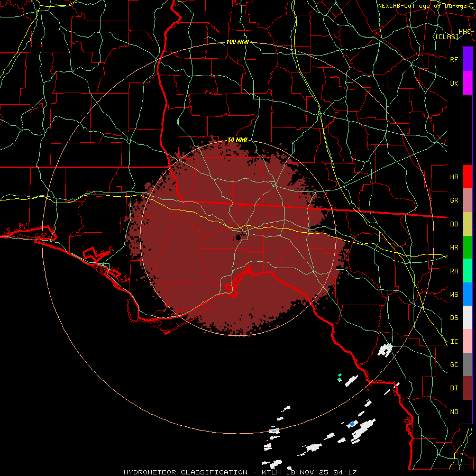Click the "NEXLAB-College of DuPage" credit text
This screenshot has height=476, width=476.
(x=423, y=6)
